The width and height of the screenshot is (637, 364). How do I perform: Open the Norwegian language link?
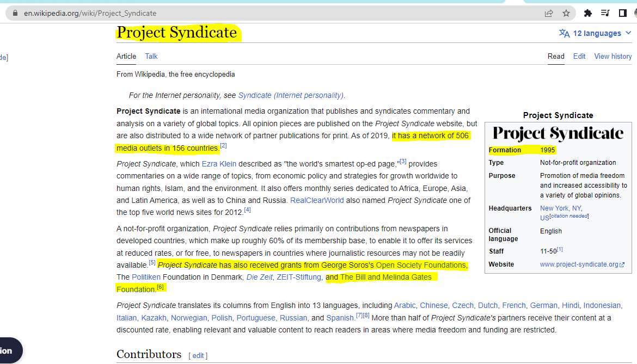pyautogui.click(x=189, y=318)
